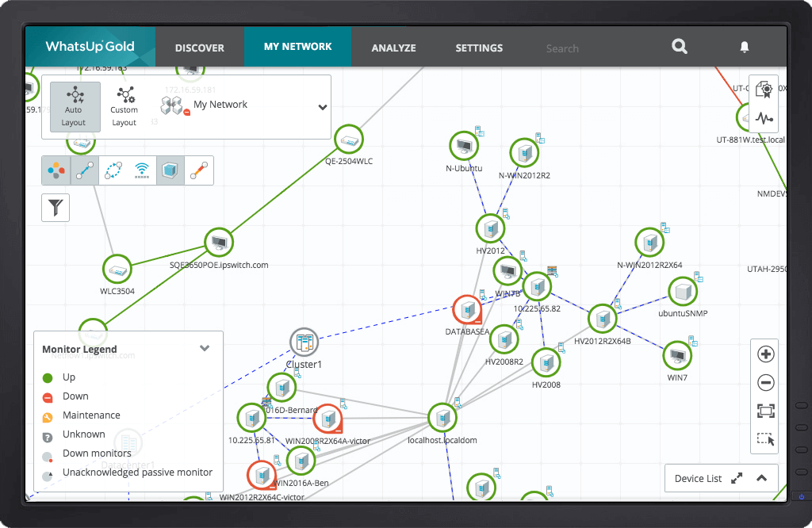Toggle the wireless overlay
Viewport: 812px width, 528px height.
click(141, 170)
